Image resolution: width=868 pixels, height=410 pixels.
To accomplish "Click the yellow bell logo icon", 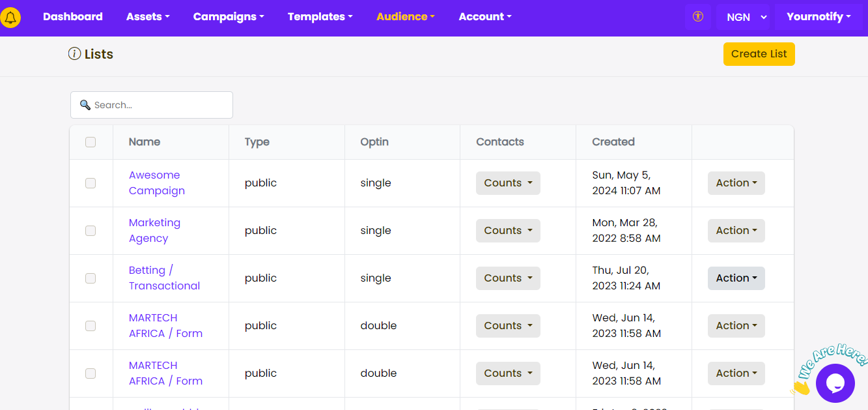I will [10, 18].
